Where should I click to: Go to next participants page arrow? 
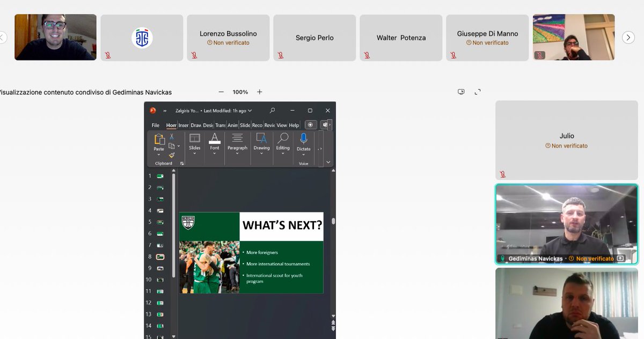[x=628, y=38]
